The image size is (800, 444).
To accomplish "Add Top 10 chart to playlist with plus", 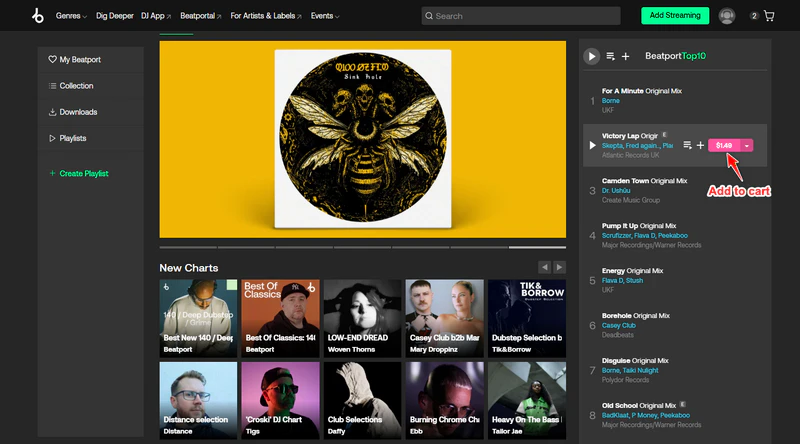I will (626, 56).
